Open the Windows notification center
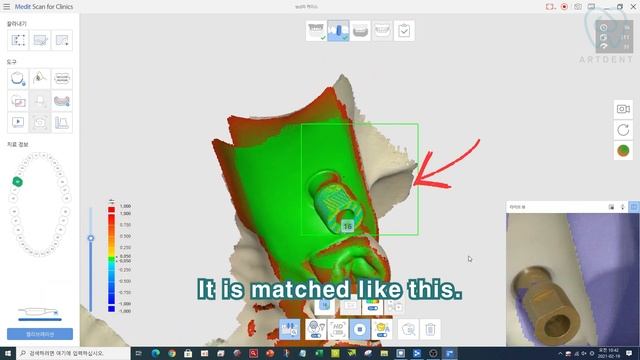 pos(629,353)
